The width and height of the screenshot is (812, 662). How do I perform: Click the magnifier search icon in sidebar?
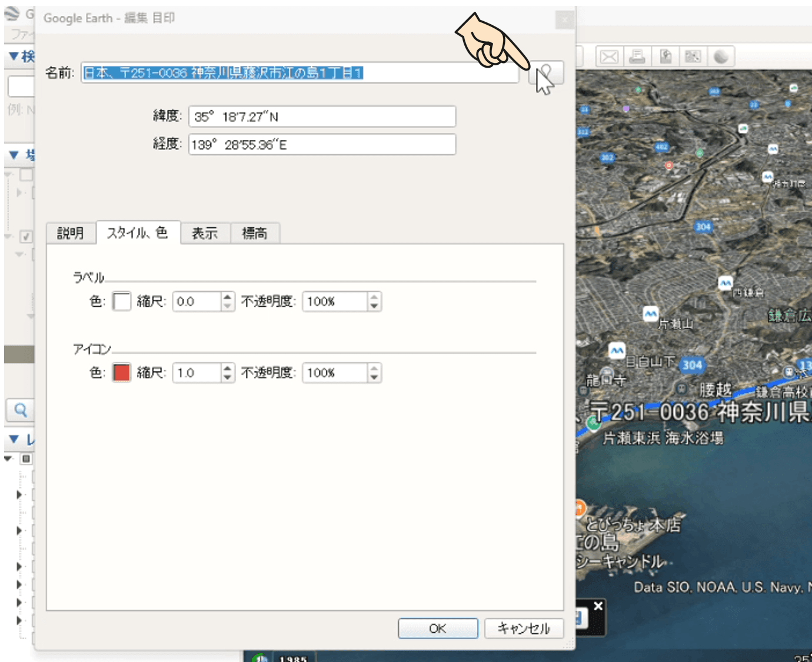pos(21,410)
